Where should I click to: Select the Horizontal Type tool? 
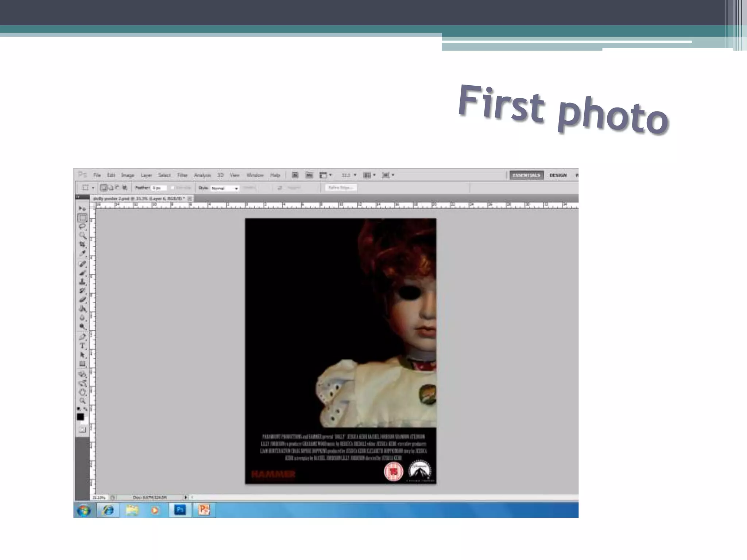82,346
